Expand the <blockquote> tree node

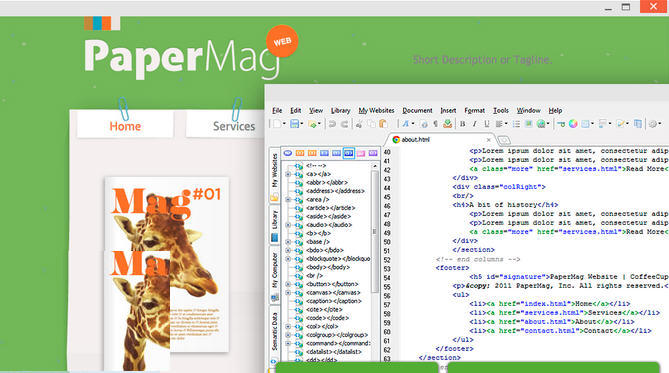click(x=288, y=259)
